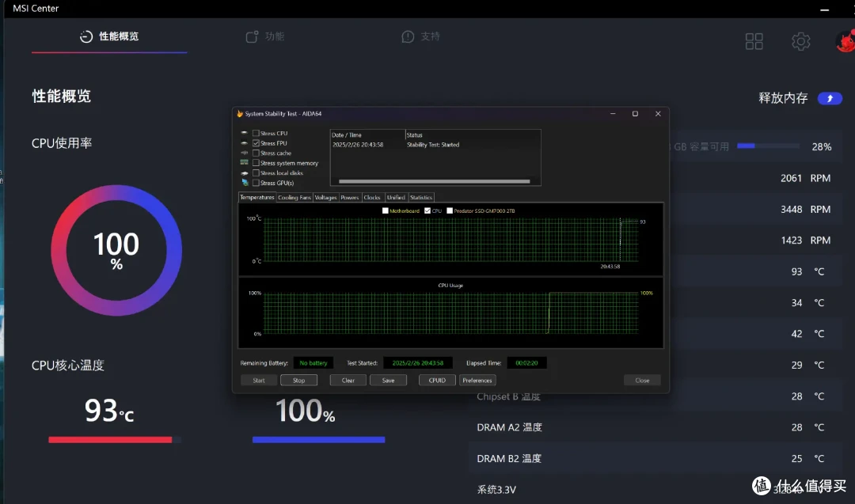
Task: Open the Voltages tab
Action: [325, 197]
